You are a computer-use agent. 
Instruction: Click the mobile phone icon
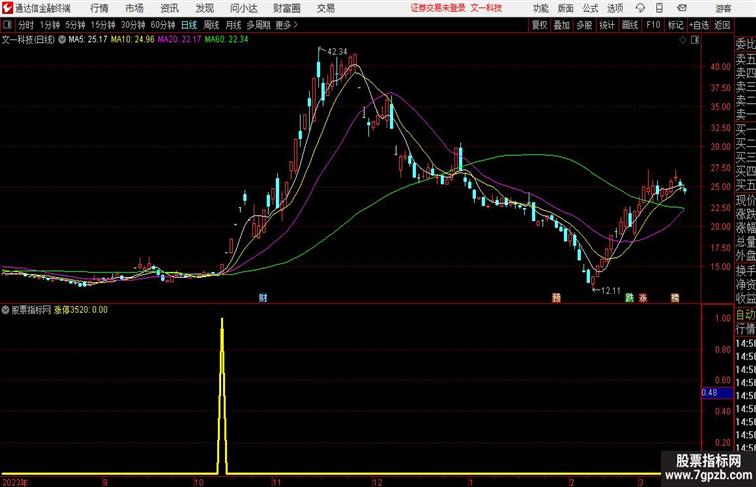[660, 8]
